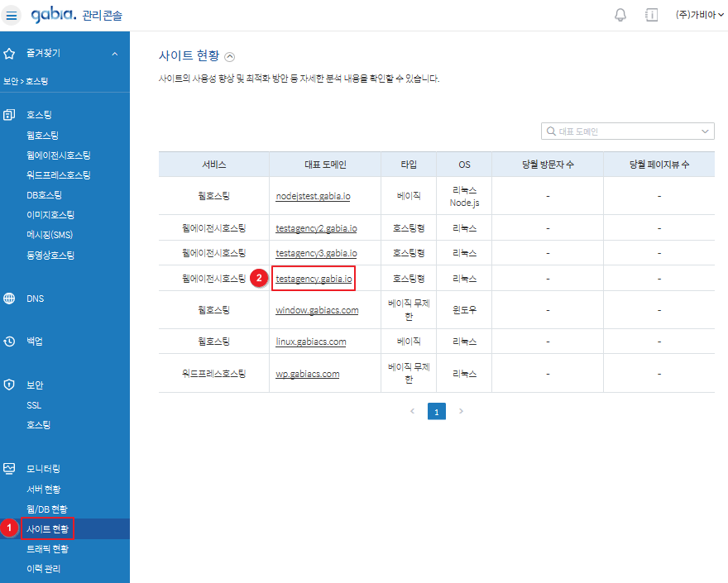Click the 즐겨찾기 star icon
The width and height of the screenshot is (728, 583).
point(9,54)
